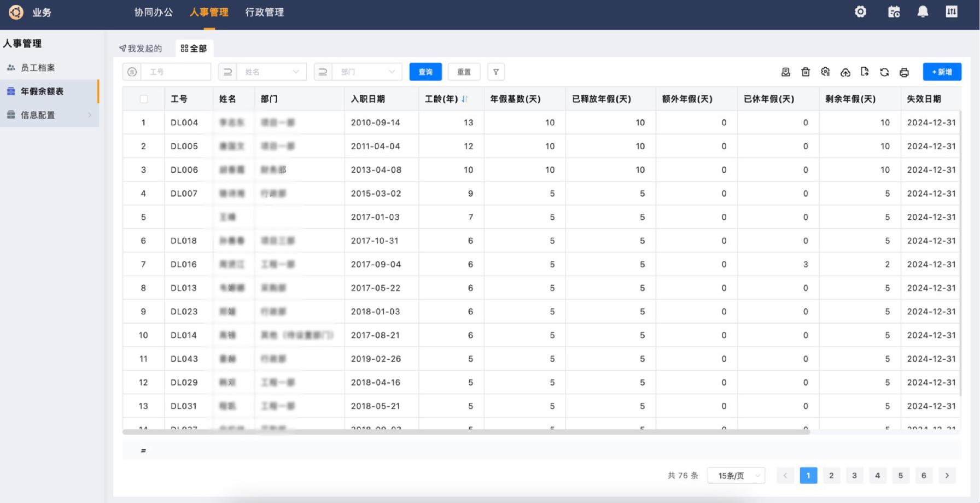
Task: Click the +新增 button
Action: [942, 72]
